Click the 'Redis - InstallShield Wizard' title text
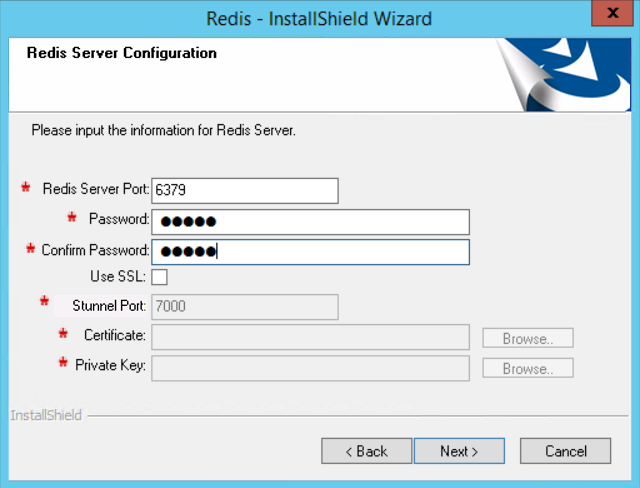The height and width of the screenshot is (488, 640). pos(319,19)
